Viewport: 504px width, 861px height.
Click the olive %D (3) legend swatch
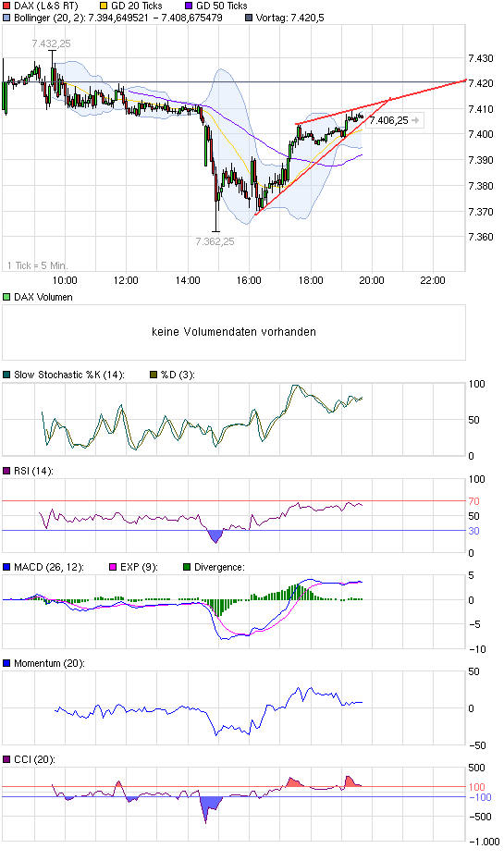point(154,375)
